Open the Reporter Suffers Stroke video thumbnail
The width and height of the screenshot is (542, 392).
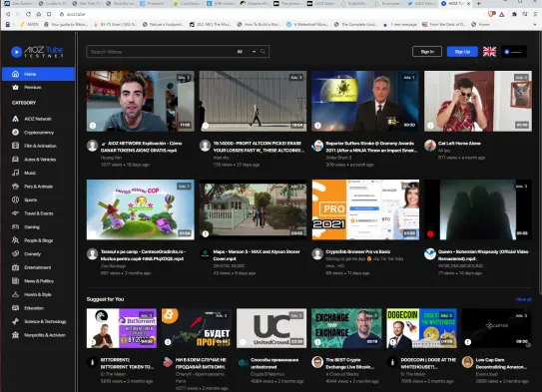click(365, 101)
